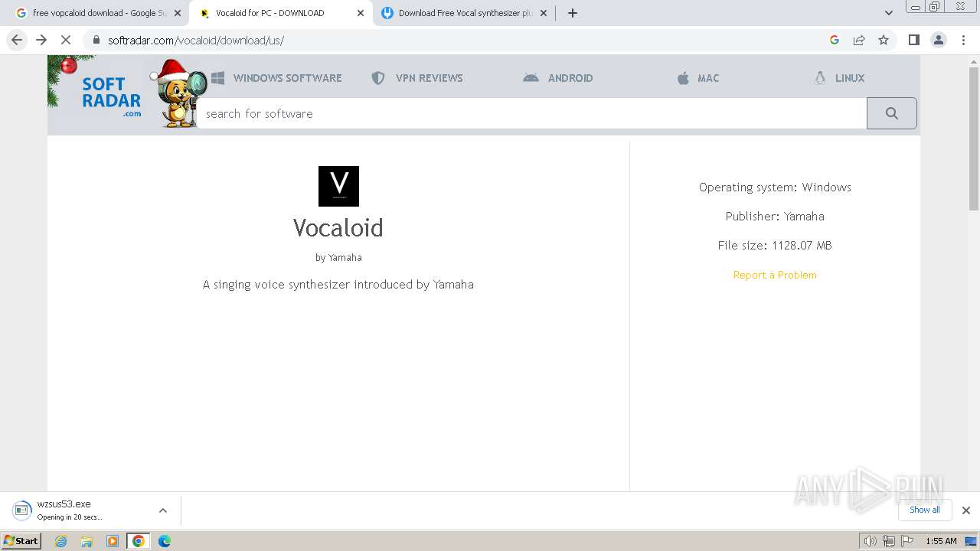The width and height of the screenshot is (980, 551).
Task: Click the Report a Problem link
Action: point(775,275)
